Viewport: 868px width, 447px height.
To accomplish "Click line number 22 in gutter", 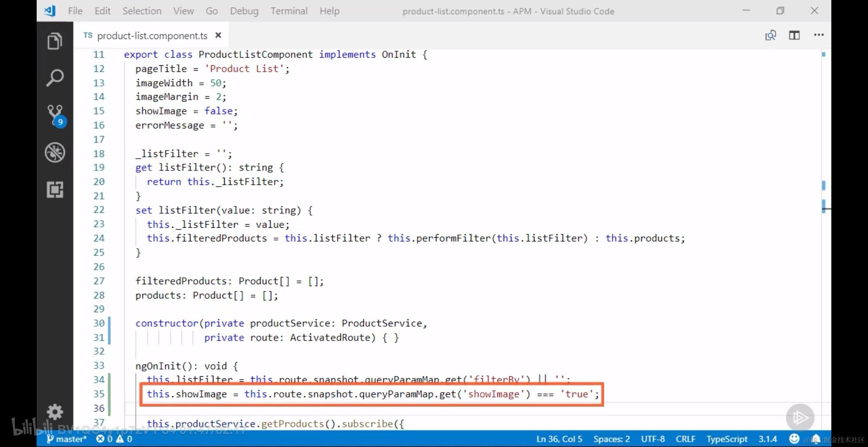I will point(99,210).
